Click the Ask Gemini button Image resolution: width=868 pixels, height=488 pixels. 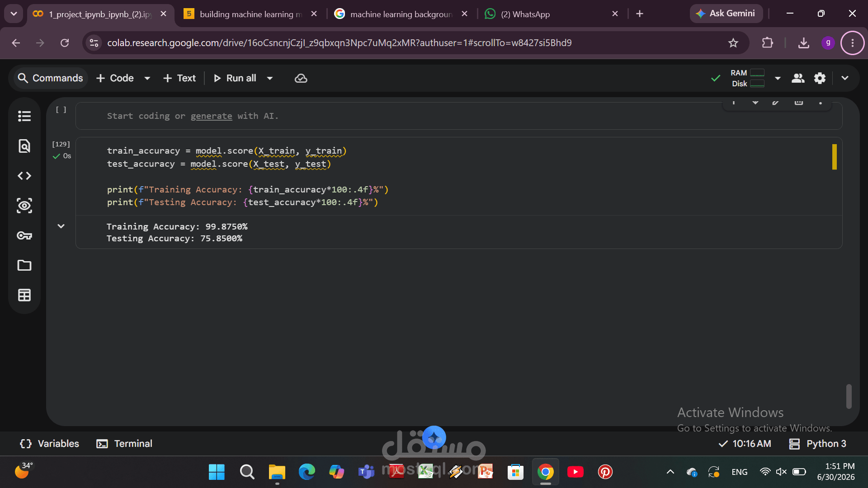726,14
